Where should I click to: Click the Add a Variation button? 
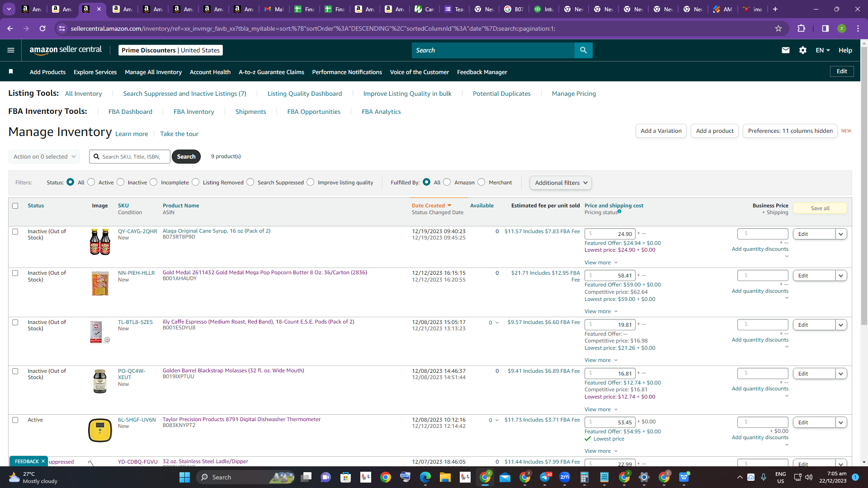(661, 131)
